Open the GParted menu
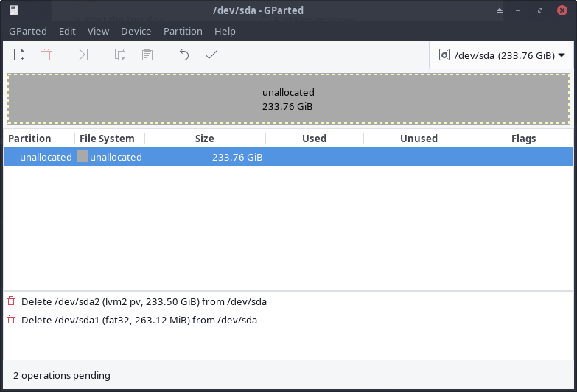This screenshot has height=392, width=577. click(27, 31)
